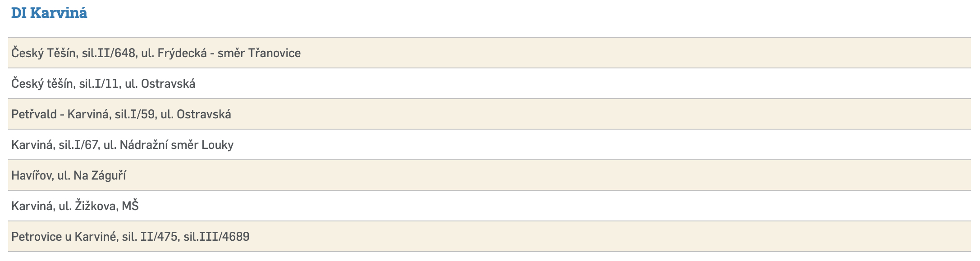Click the text 'směr Třanovice'
Viewport: 980px width, 261px height.
(x=259, y=53)
